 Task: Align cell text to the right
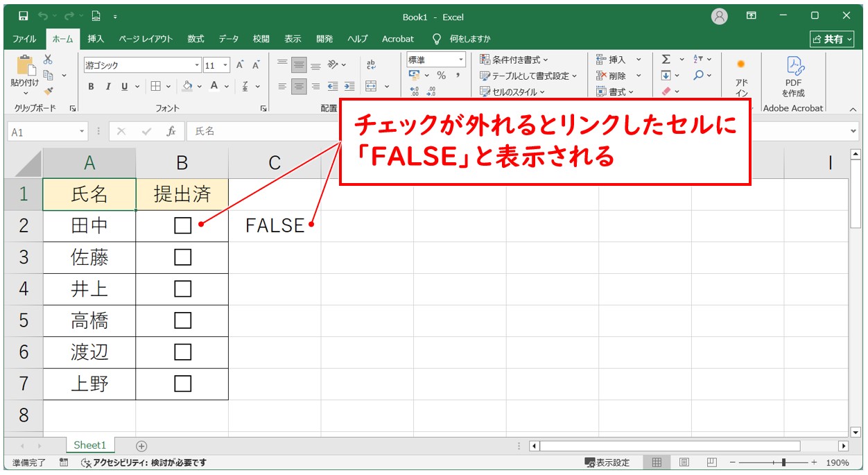coord(315,87)
